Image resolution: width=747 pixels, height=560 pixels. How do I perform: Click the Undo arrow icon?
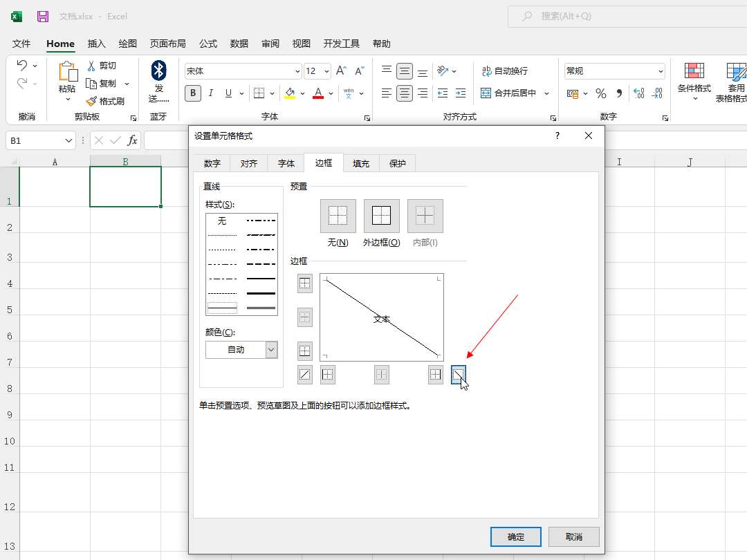coord(22,65)
